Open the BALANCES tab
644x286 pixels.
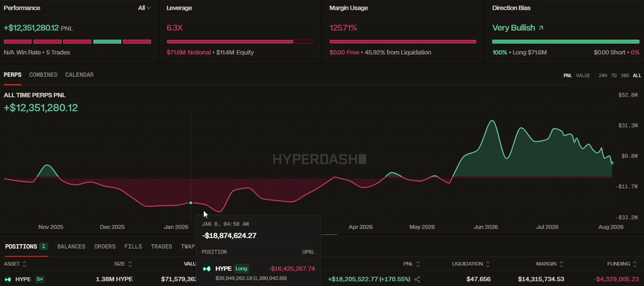coord(71,247)
